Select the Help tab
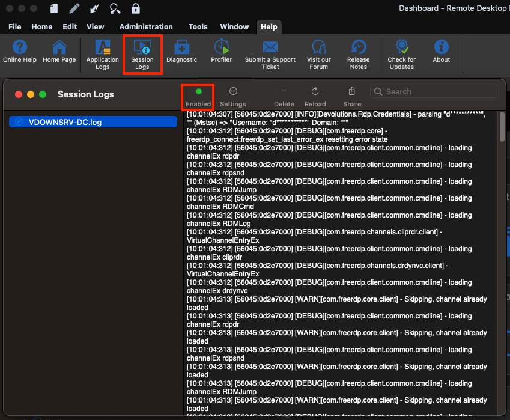This screenshot has width=510, height=420. (x=269, y=27)
